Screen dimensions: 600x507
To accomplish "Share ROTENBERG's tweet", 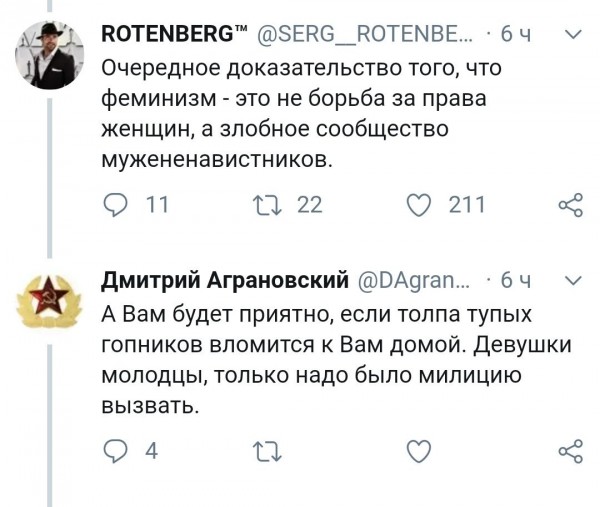I will point(568,205).
